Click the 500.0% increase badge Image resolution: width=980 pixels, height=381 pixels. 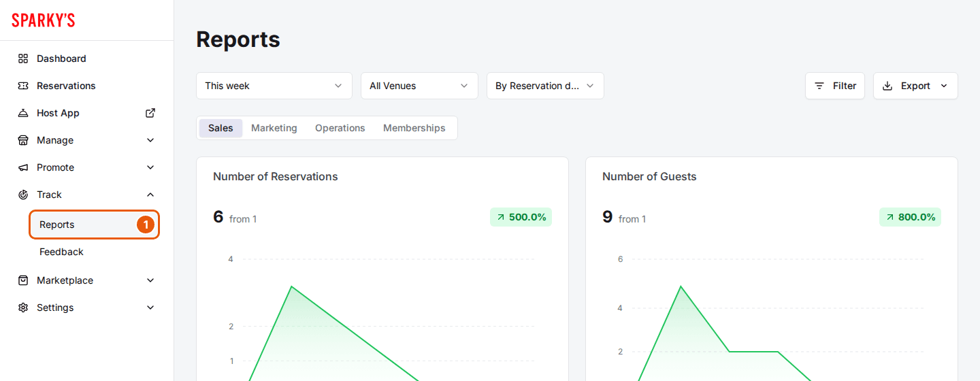pyautogui.click(x=521, y=217)
